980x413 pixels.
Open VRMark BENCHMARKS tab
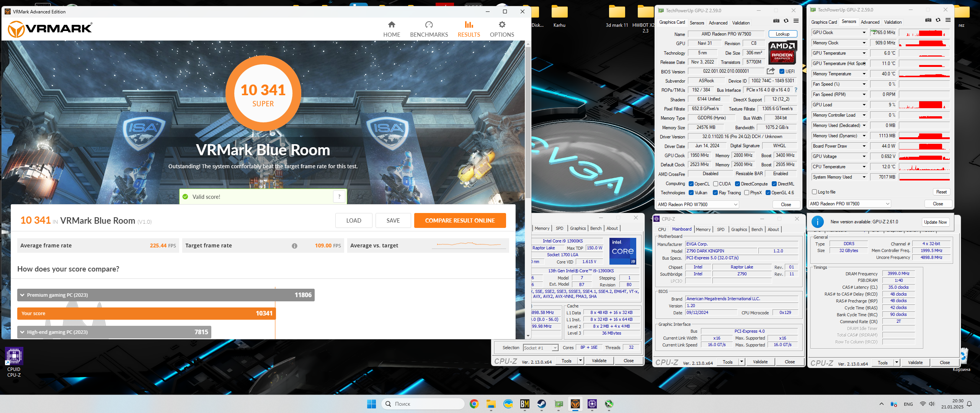[429, 29]
